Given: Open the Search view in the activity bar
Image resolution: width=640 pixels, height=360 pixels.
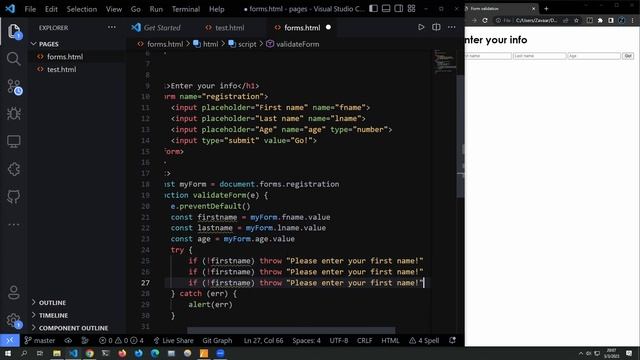Looking at the screenshot, I should tap(13, 59).
